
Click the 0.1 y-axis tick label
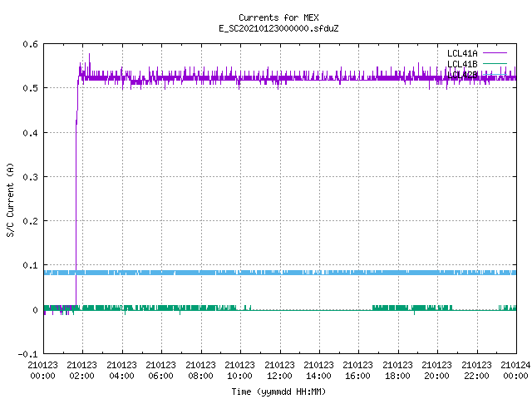[x=30, y=265]
